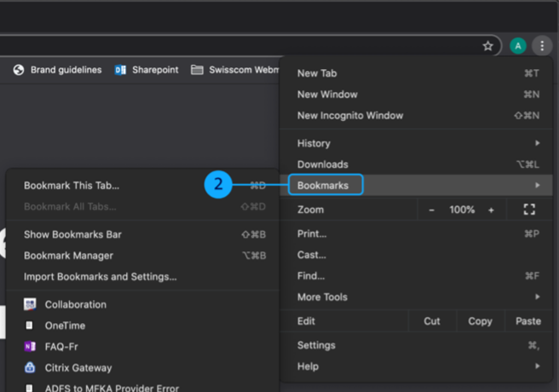Screen dimensions: 559x392
Task: Open the Citrix Gateway bookmark
Action: pos(78,368)
